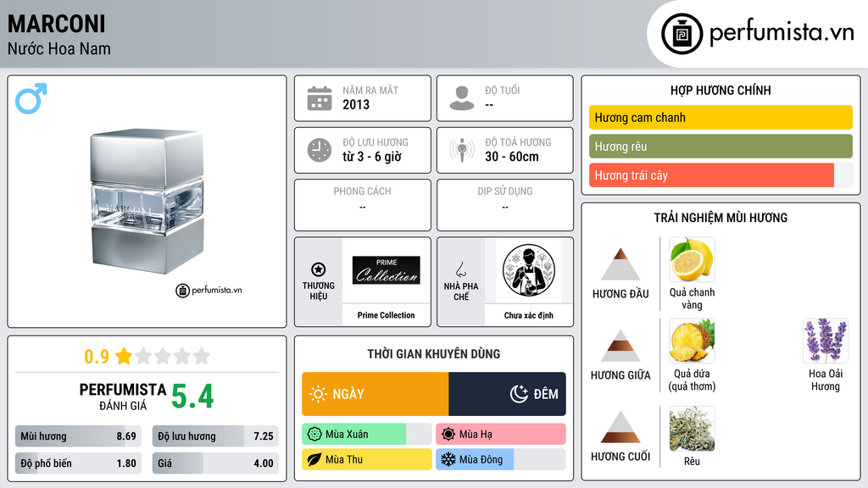
Task: Click the Perfumista đánh giá label
Action: [x=123, y=396]
